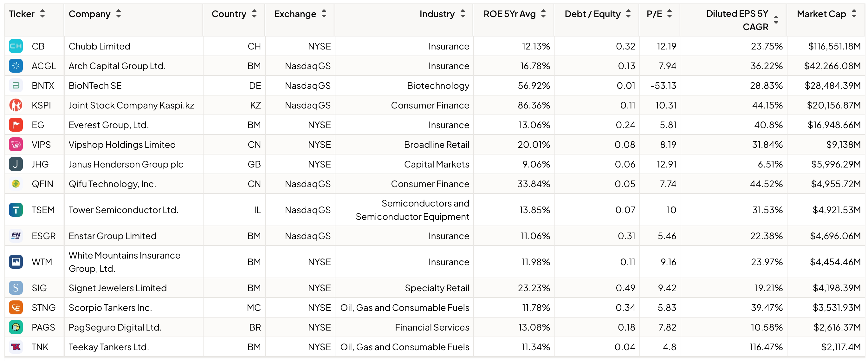Image resolution: width=868 pixels, height=361 pixels.
Task: Click the Vipshop VIPS logo icon
Action: (x=16, y=145)
